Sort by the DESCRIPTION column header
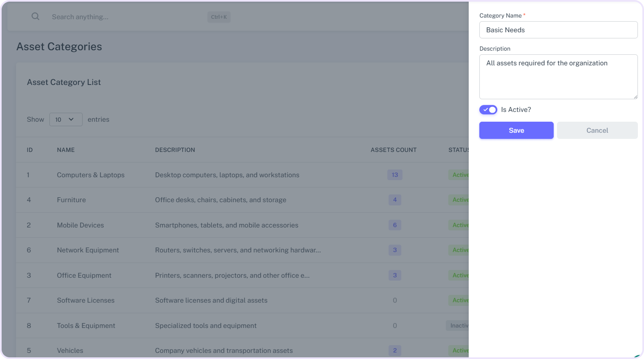Screen dimensions: 644x359 (175, 150)
